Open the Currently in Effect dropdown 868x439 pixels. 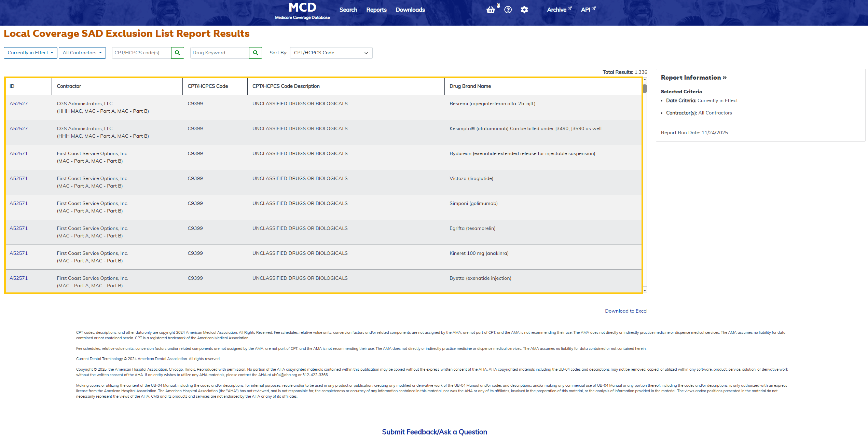coord(30,53)
